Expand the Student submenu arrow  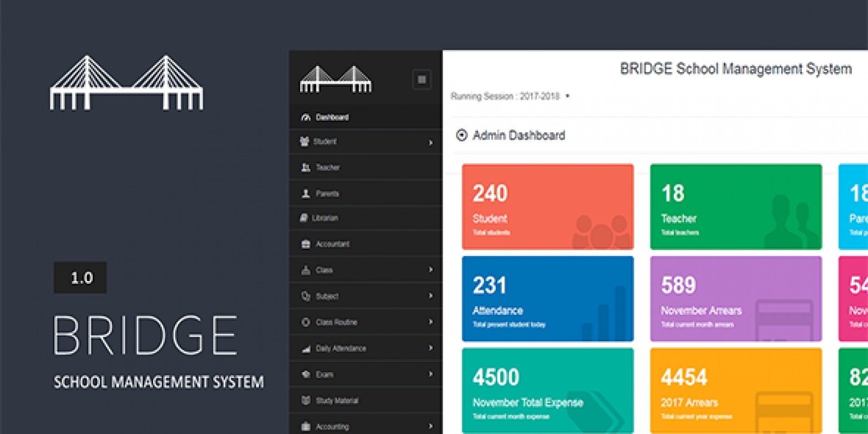[x=431, y=142]
